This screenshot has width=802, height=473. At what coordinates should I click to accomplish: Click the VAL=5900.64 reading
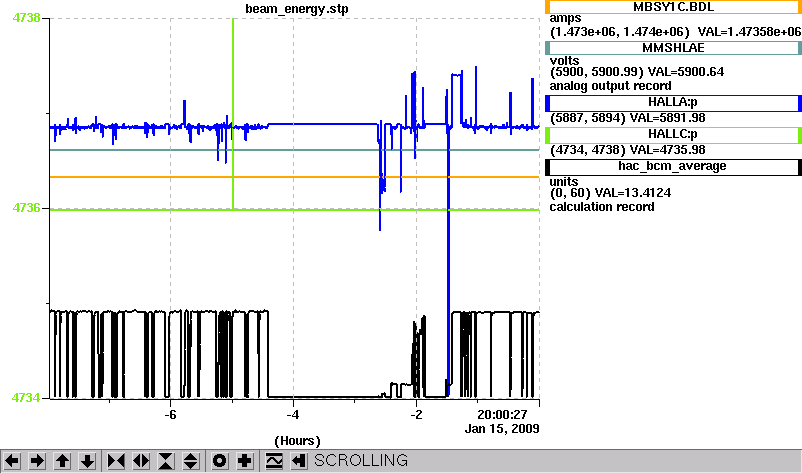point(685,72)
